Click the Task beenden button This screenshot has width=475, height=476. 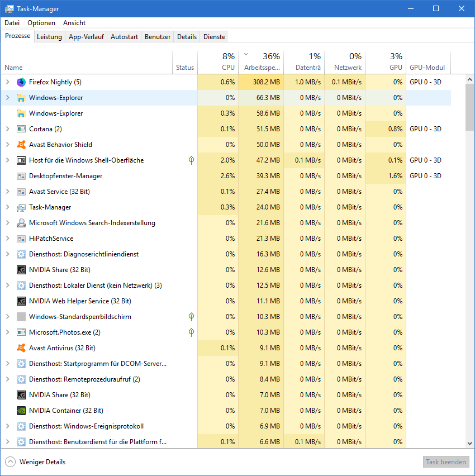446,462
